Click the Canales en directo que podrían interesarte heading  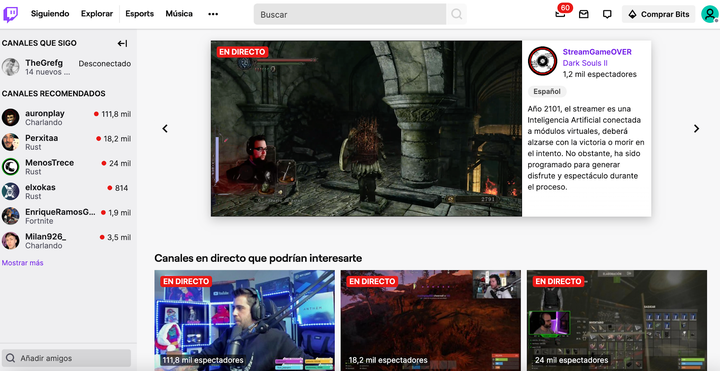(x=258, y=258)
